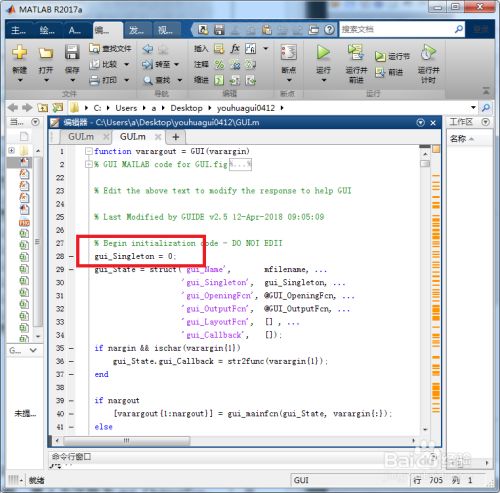Viewport: 500px width, 493px height.
Task: Expand the folded comment block on line 2
Action: (x=88, y=164)
